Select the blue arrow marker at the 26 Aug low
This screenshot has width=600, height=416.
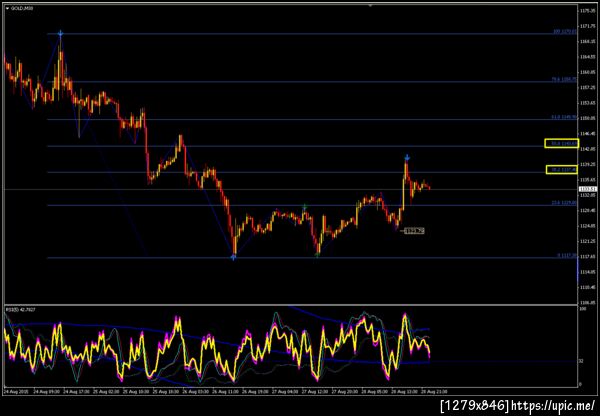point(233,258)
